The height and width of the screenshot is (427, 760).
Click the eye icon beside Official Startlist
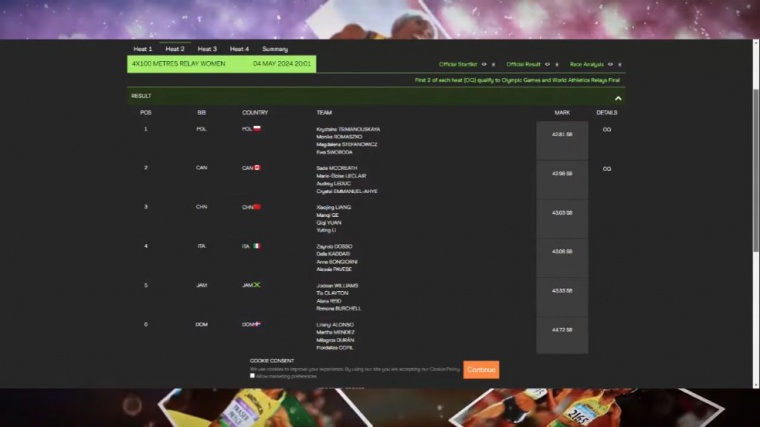click(484, 64)
